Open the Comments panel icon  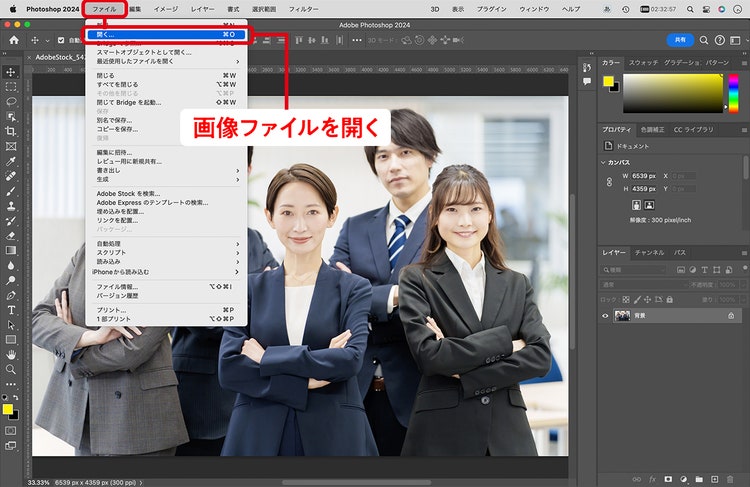coord(587,82)
